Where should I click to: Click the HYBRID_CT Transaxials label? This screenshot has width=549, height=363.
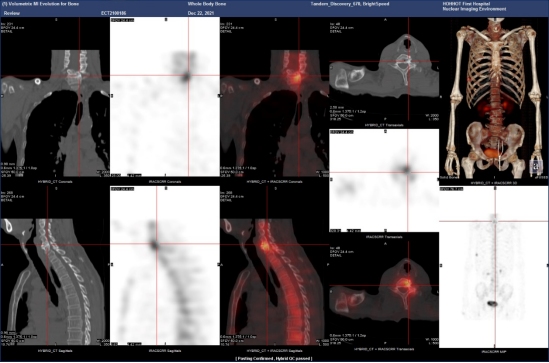pyautogui.click(x=384, y=125)
